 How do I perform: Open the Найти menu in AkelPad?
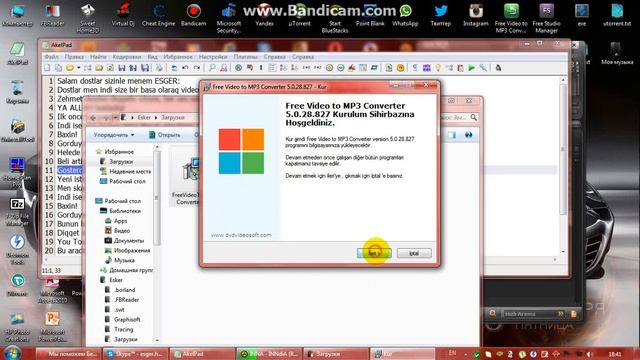pos(98,57)
